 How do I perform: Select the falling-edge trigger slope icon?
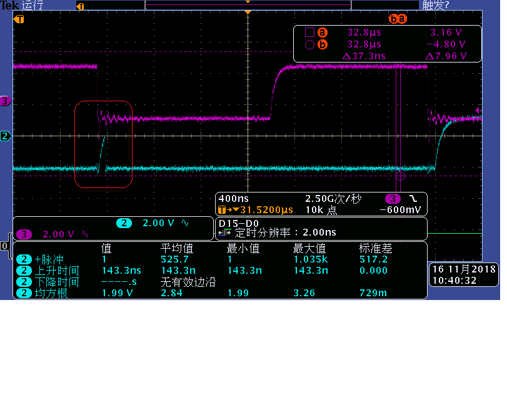(413, 199)
